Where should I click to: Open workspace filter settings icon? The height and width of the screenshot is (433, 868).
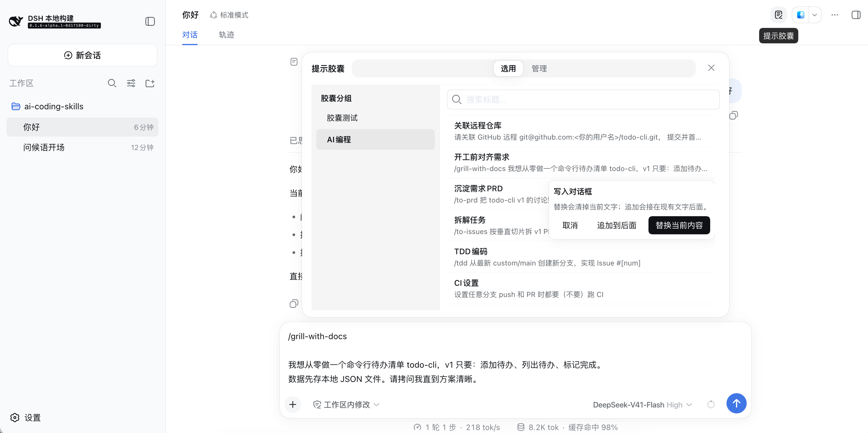point(131,83)
